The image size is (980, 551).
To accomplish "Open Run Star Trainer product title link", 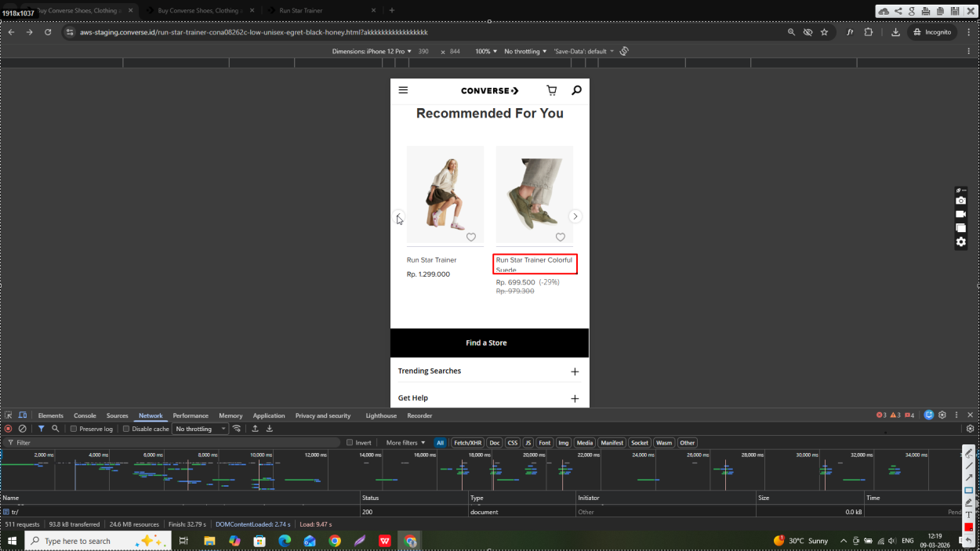I will (431, 260).
